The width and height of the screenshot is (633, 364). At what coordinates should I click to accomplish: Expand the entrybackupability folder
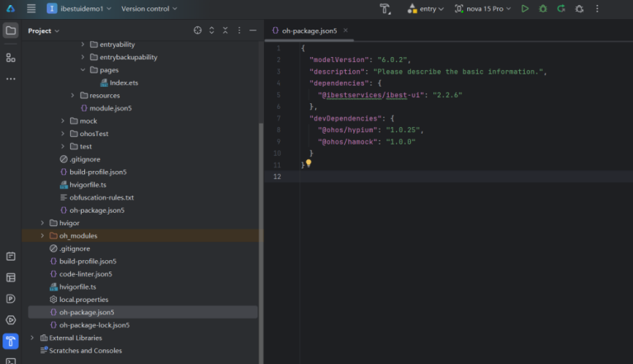coord(83,57)
